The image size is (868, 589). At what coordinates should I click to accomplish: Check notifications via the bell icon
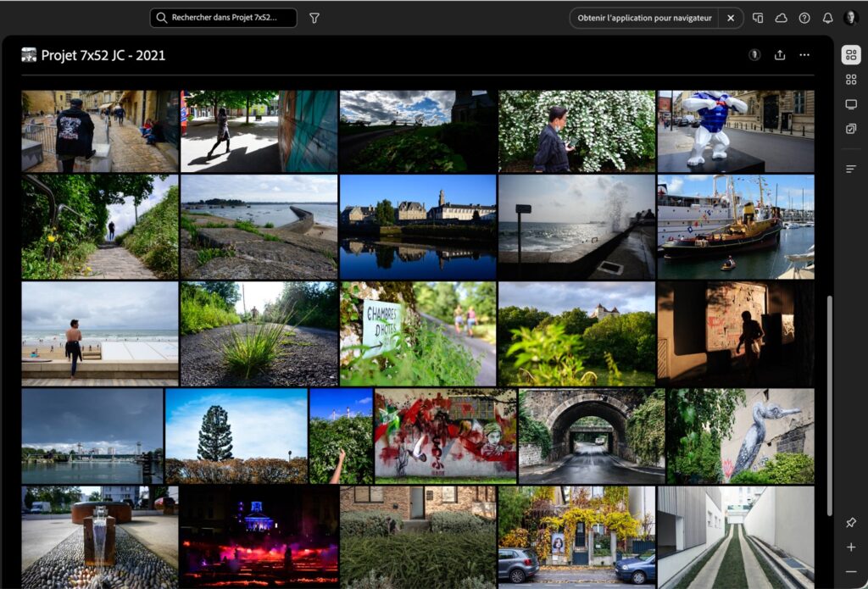826,18
